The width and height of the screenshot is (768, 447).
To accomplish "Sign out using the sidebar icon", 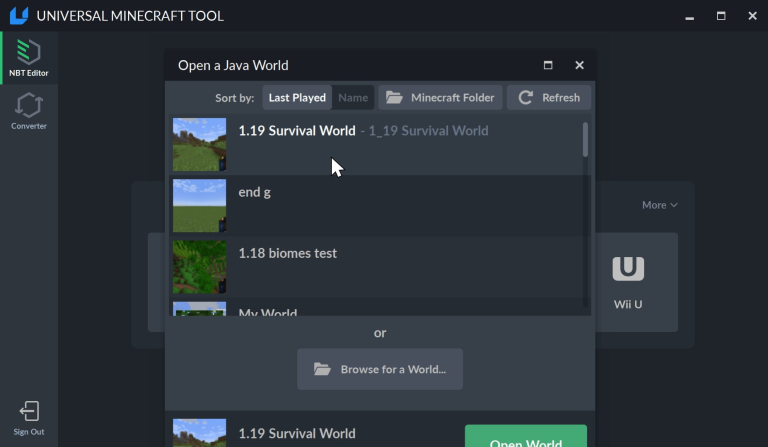I will (x=29, y=418).
